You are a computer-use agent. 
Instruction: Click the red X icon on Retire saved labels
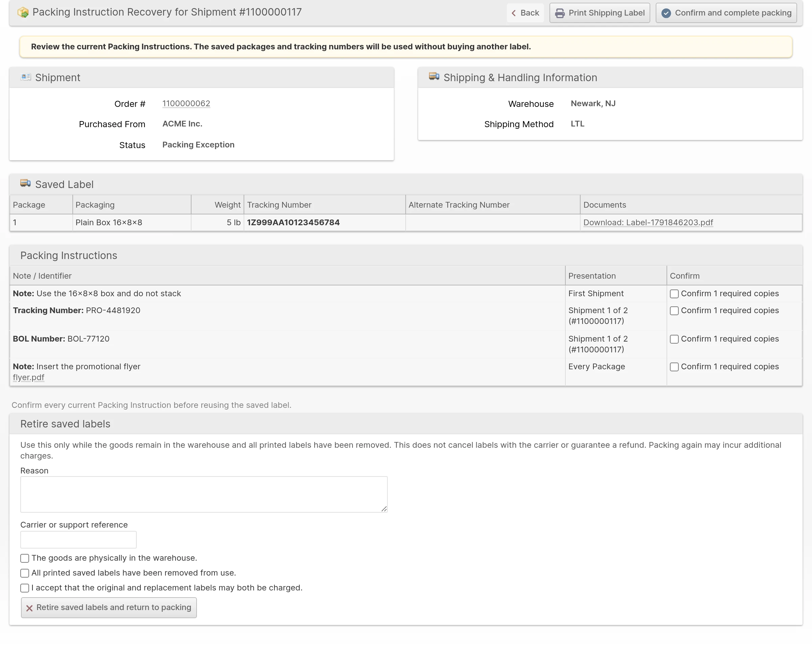29,608
